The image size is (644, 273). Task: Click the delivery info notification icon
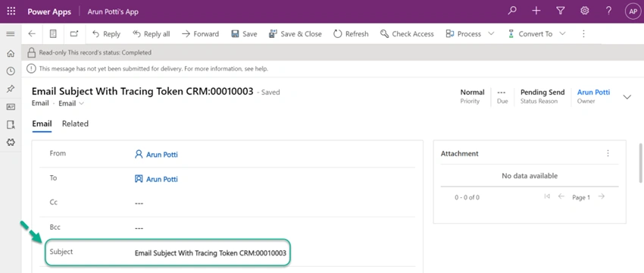tap(31, 69)
